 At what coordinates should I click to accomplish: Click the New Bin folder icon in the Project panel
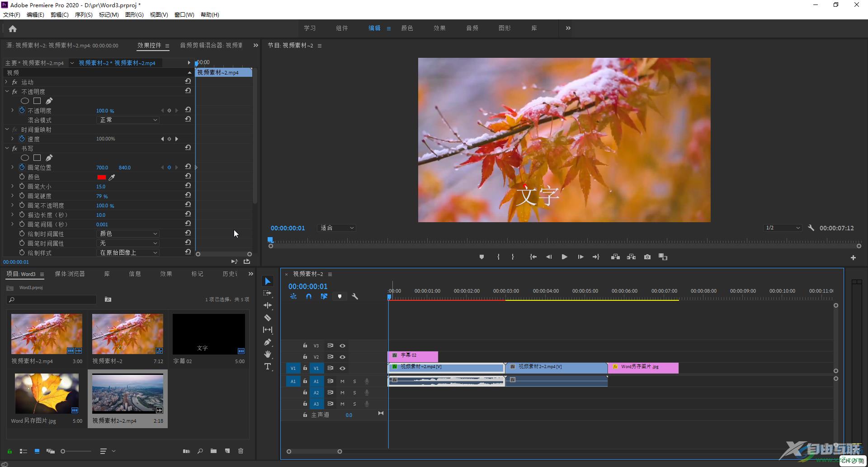(213, 451)
